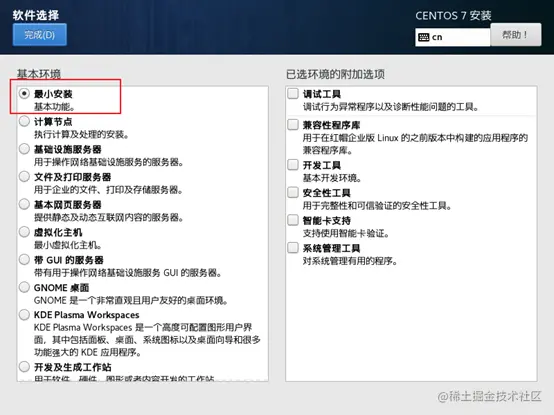Check the 系统管理工具 option

pyautogui.click(x=293, y=248)
